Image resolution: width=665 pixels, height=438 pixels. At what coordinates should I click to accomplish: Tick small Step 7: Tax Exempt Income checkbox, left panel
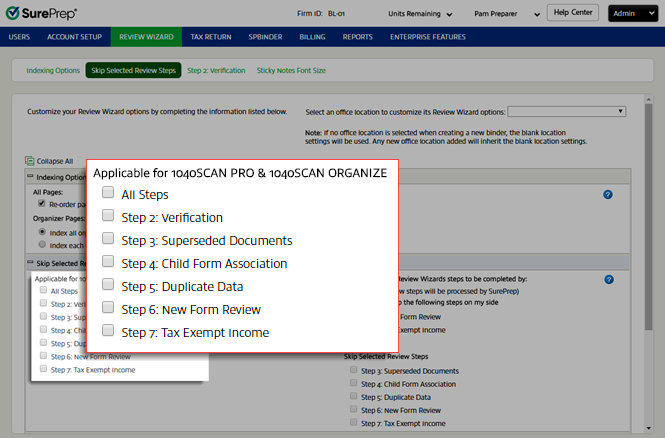click(x=43, y=369)
